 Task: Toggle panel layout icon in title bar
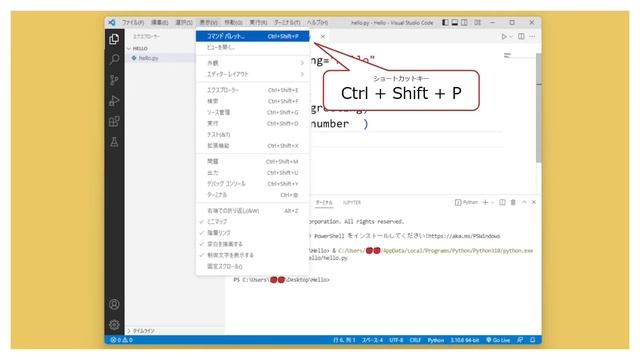point(455,22)
